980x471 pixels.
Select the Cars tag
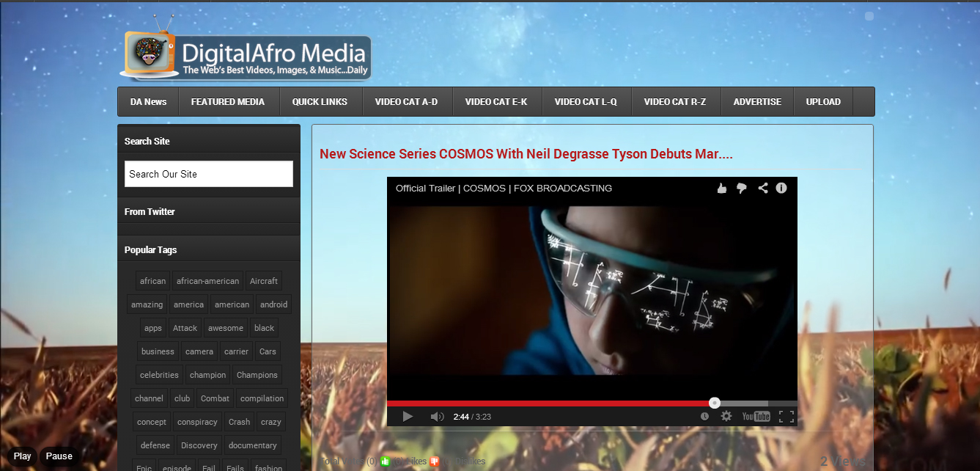268,351
